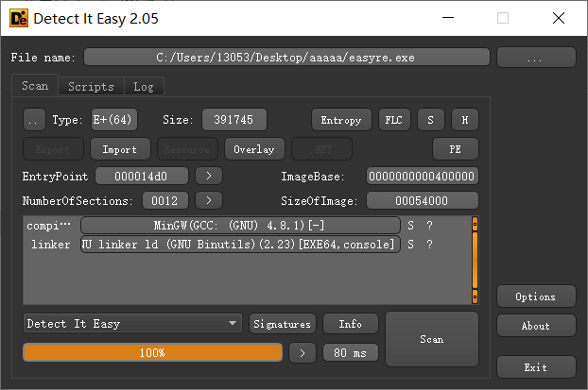
Task: Open hex view with H button
Action: (464, 120)
